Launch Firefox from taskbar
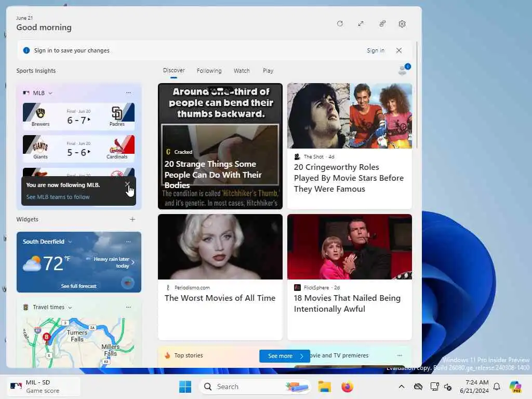 tap(347, 387)
